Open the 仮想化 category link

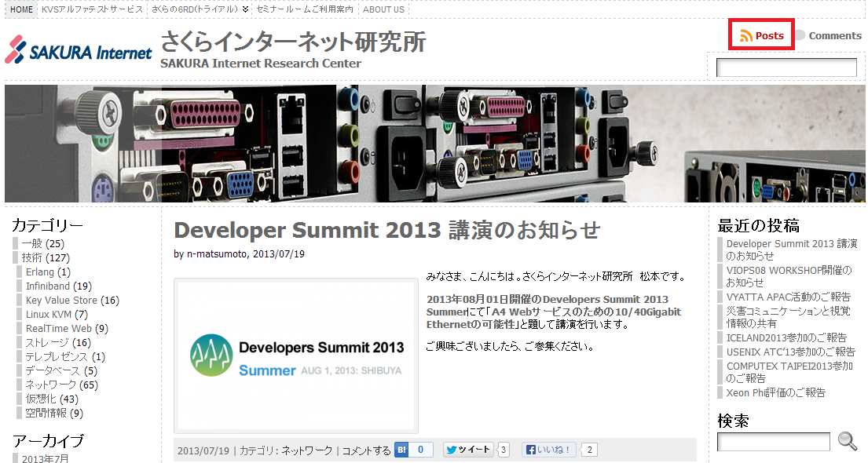point(42,399)
